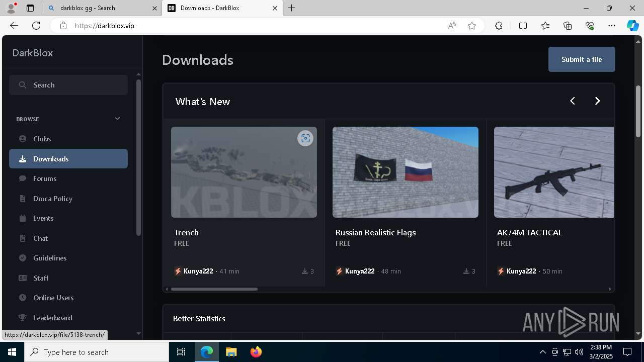Open AK74M TACTICAL rifle thumbnail
This screenshot has width=644, height=362.
point(554,172)
